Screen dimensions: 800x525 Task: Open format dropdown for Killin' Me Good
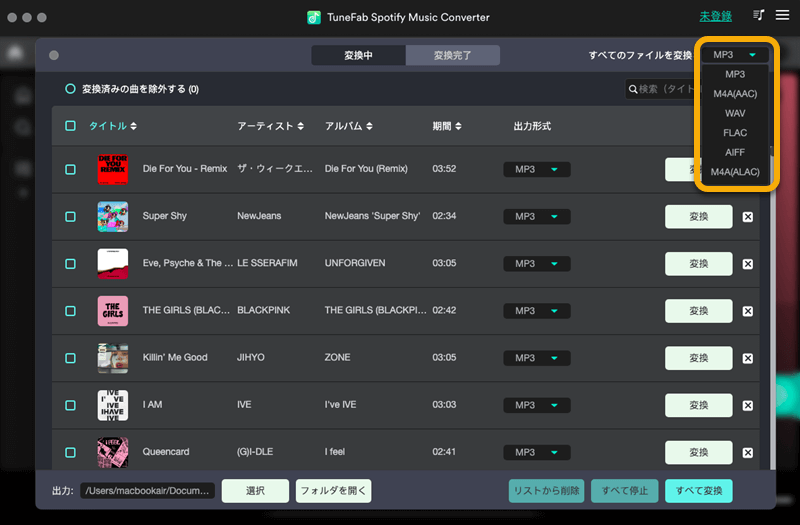pyautogui.click(x=537, y=358)
